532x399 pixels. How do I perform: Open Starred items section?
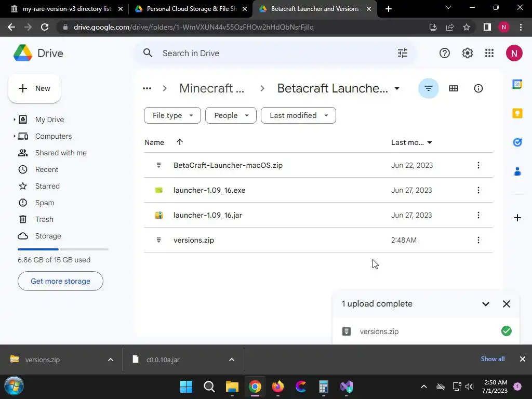coord(47,186)
